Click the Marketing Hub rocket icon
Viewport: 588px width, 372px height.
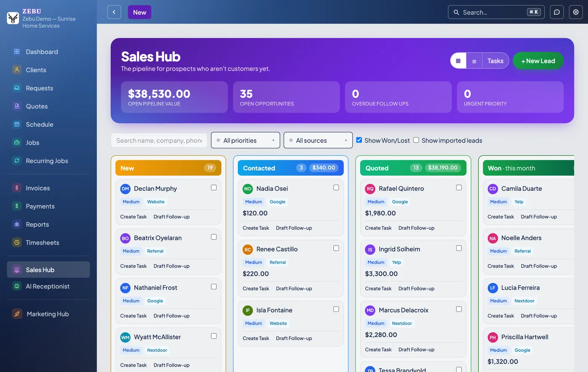point(17,314)
